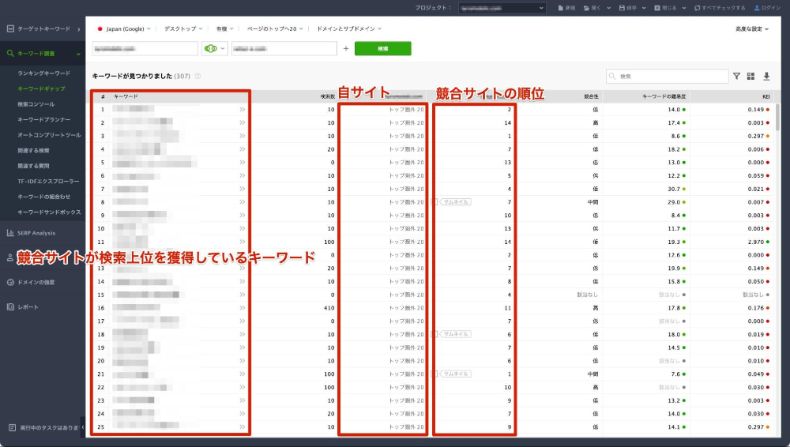The width and height of the screenshot is (790, 447).
Task: Select TF-IDFエクスプローラー in sidebar
Action: click(48, 181)
